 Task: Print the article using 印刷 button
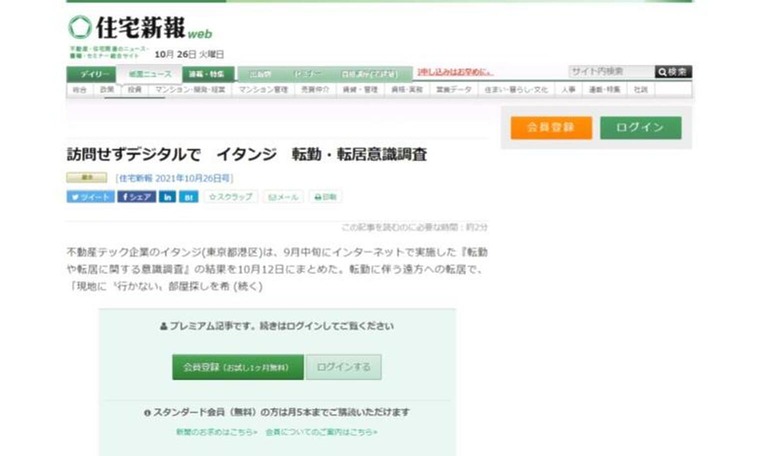(325, 197)
